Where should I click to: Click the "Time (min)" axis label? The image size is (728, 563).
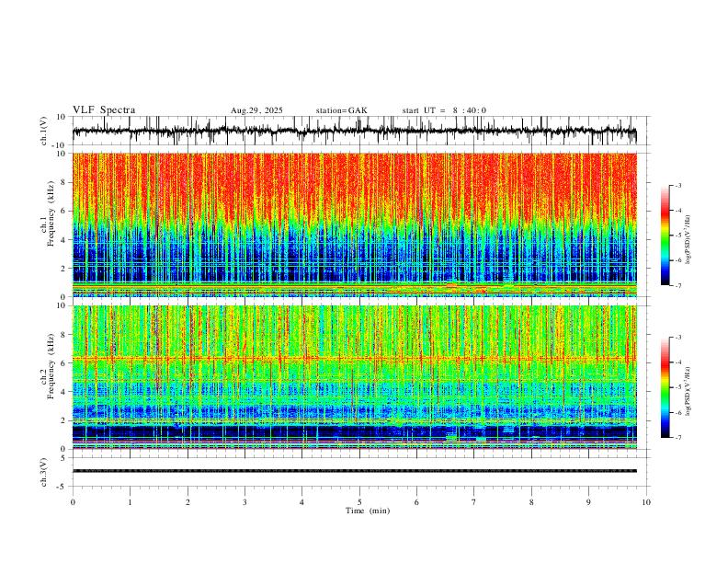(x=368, y=511)
